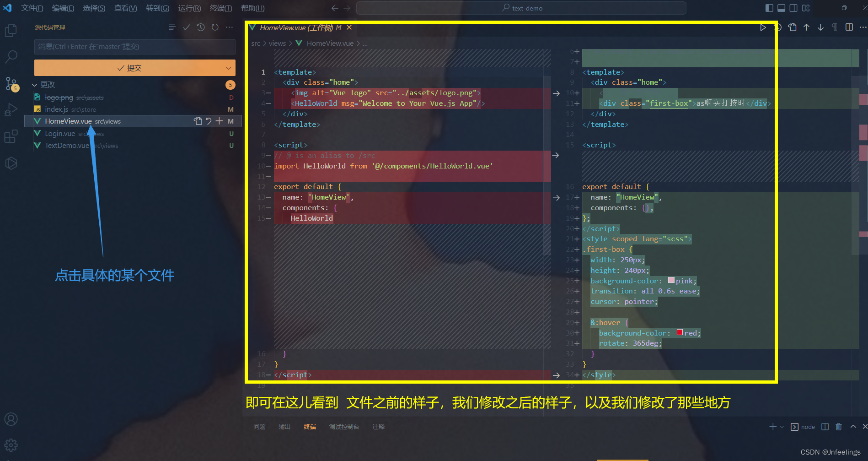Discard changes for HomeView.vue
Image resolution: width=868 pixels, height=461 pixels.
point(209,121)
